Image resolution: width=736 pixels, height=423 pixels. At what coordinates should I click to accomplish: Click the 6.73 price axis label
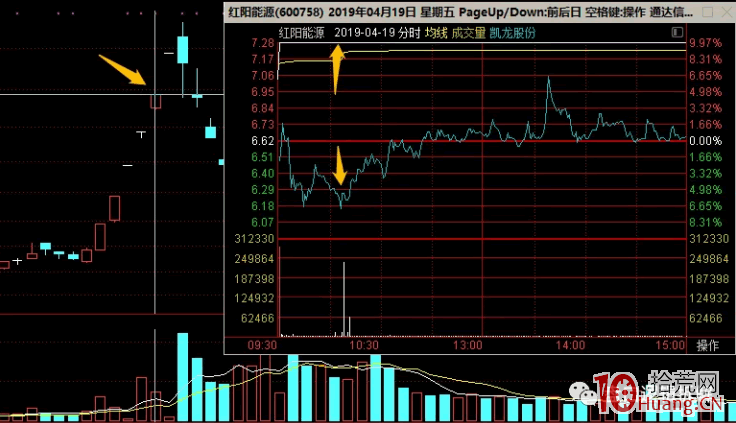263,124
